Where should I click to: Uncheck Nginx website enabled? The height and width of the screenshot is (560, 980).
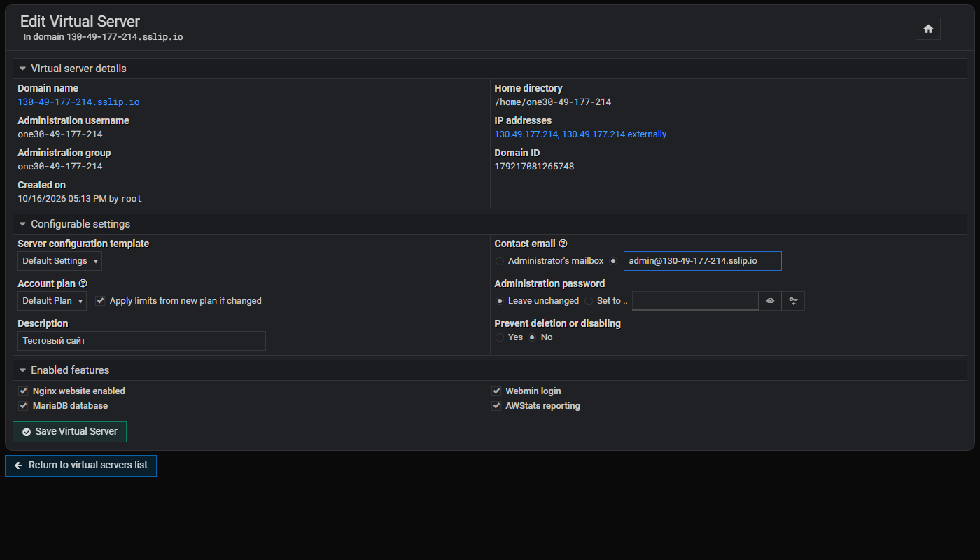23,391
